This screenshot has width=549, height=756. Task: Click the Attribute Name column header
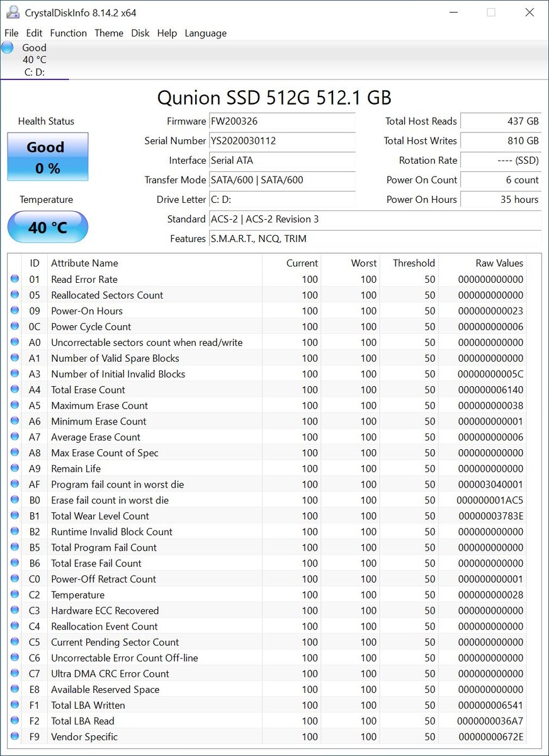(84, 263)
